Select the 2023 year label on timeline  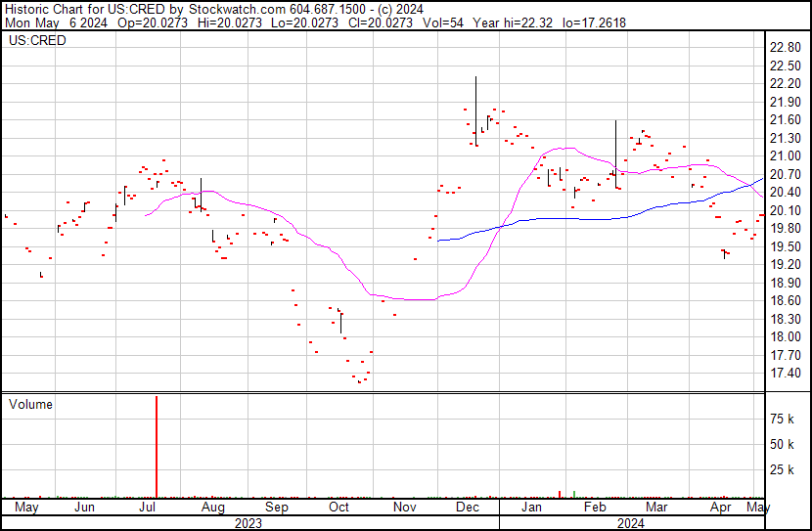pos(248,523)
